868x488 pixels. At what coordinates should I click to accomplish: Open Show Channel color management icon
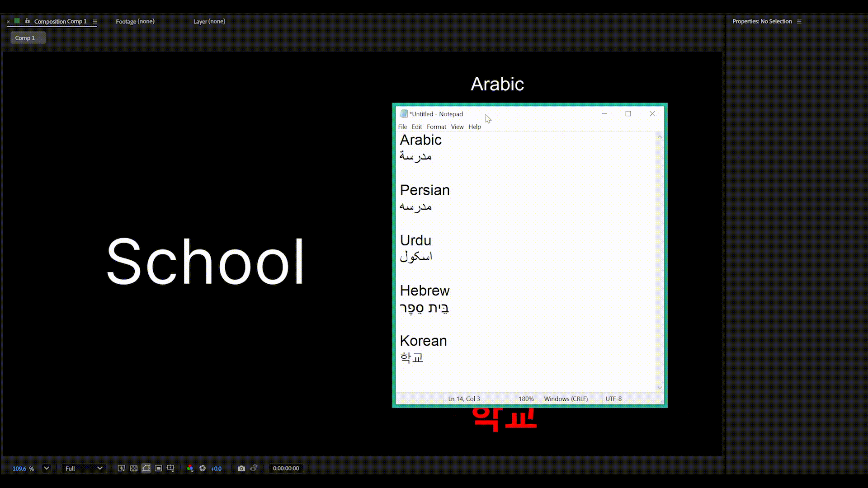tap(190, 469)
